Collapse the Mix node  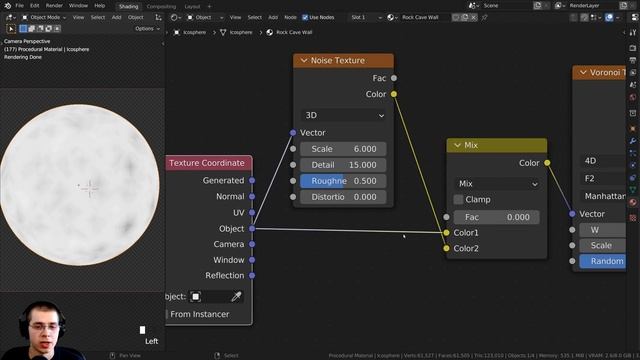(x=457, y=145)
